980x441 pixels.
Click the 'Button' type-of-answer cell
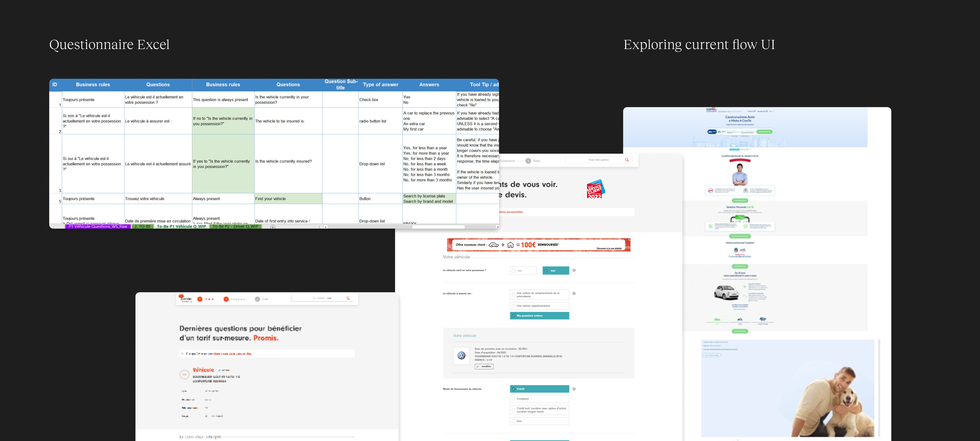(380, 199)
